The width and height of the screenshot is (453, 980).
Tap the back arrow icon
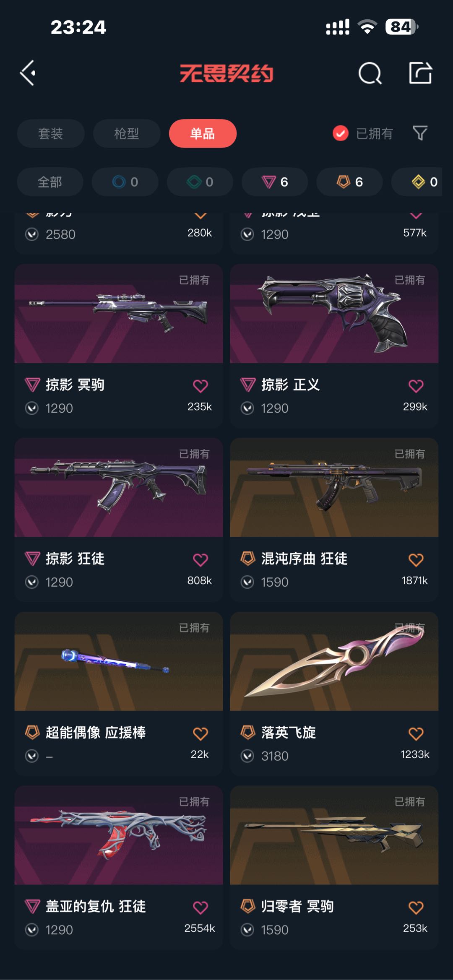pos(28,73)
